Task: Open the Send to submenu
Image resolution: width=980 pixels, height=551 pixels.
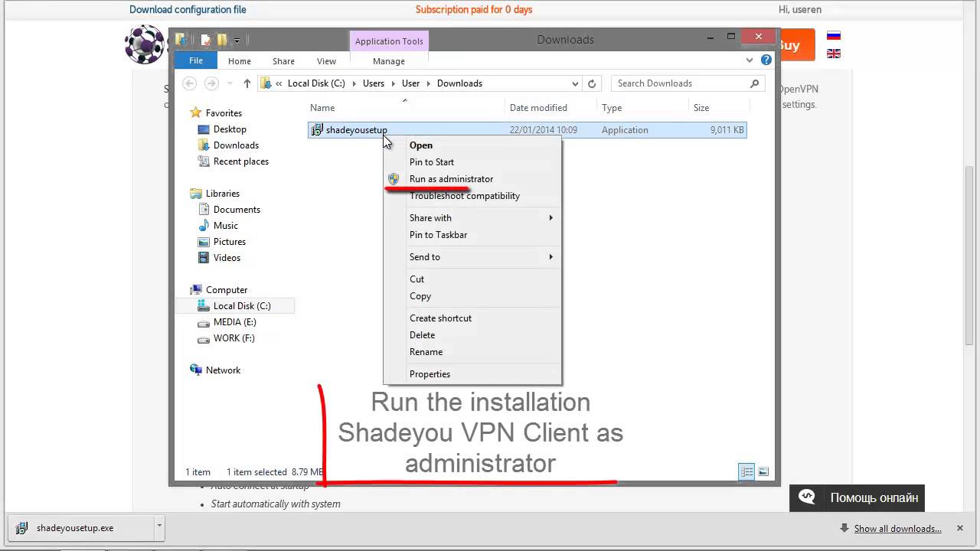Action: click(x=472, y=257)
